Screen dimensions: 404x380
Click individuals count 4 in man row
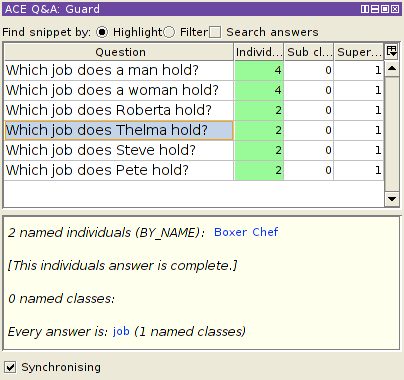coord(259,70)
